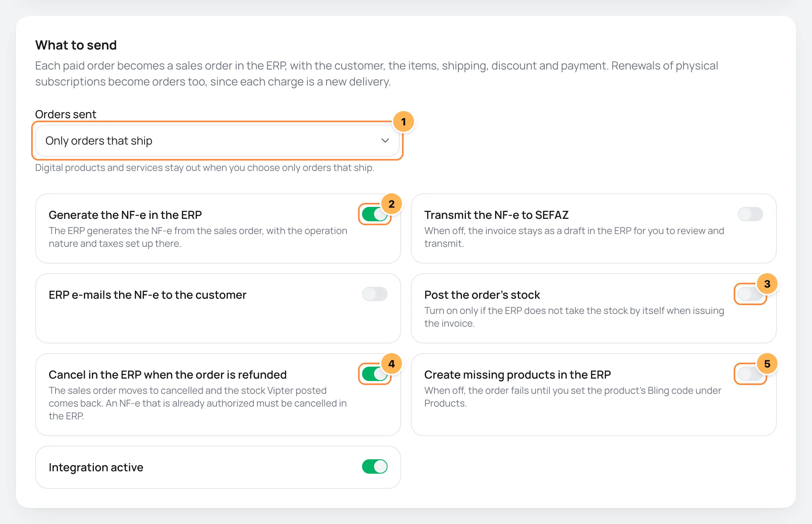Viewport: 812px width, 524px height.
Task: Click the 'What to send' heading
Action: click(76, 45)
